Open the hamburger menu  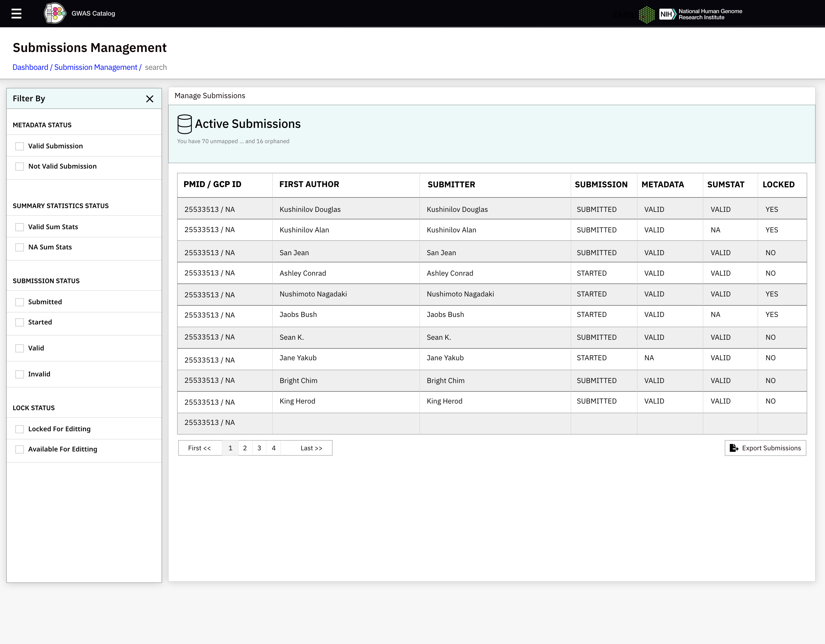[16, 14]
